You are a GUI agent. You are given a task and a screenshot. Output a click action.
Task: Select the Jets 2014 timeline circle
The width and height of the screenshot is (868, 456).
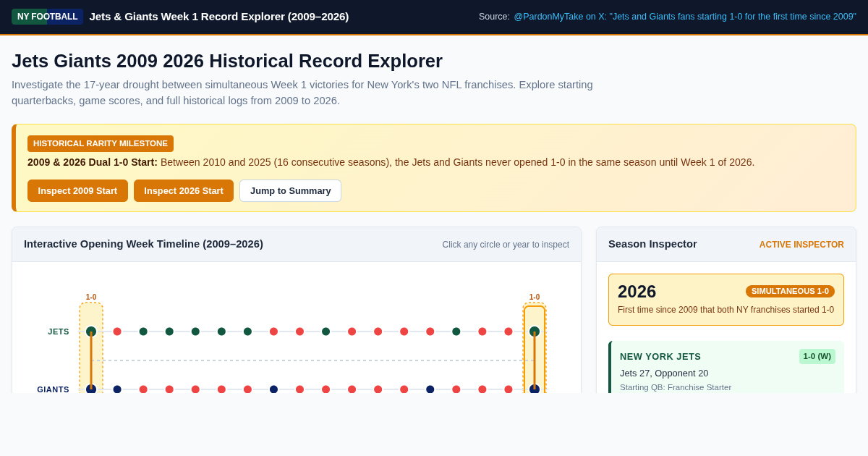(x=221, y=332)
